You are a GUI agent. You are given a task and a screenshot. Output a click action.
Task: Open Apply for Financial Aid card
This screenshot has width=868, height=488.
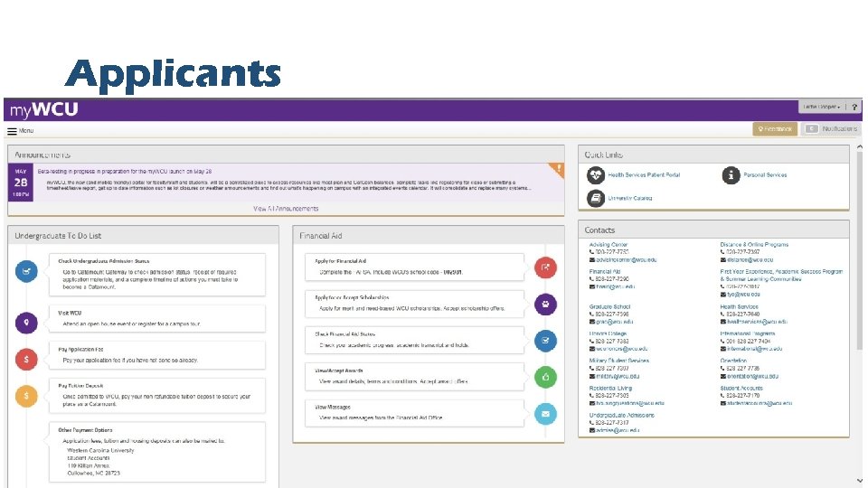coord(415,267)
